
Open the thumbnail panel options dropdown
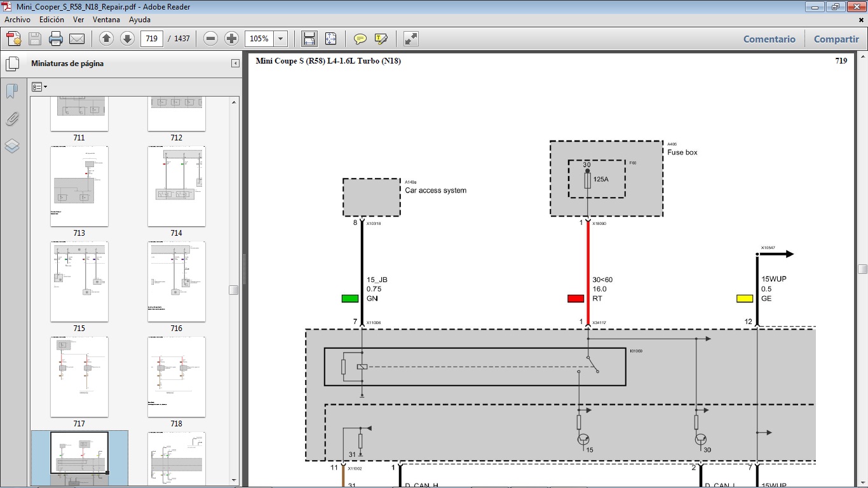point(39,87)
